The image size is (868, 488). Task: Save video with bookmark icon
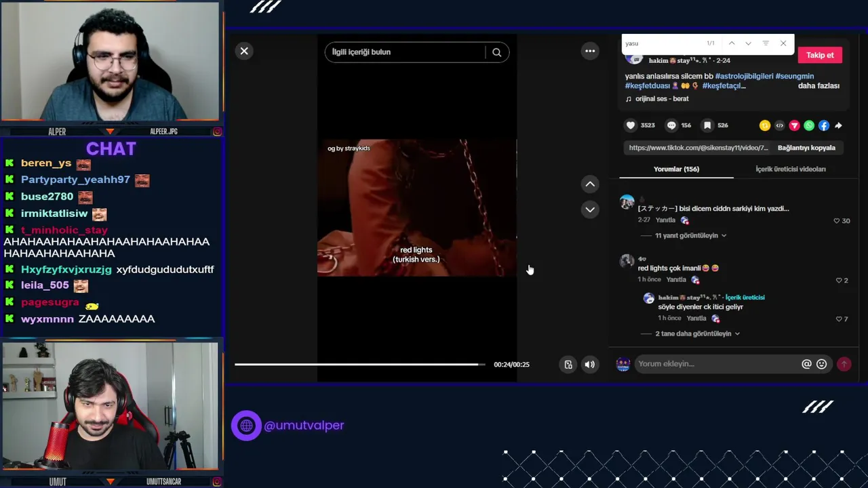point(707,125)
